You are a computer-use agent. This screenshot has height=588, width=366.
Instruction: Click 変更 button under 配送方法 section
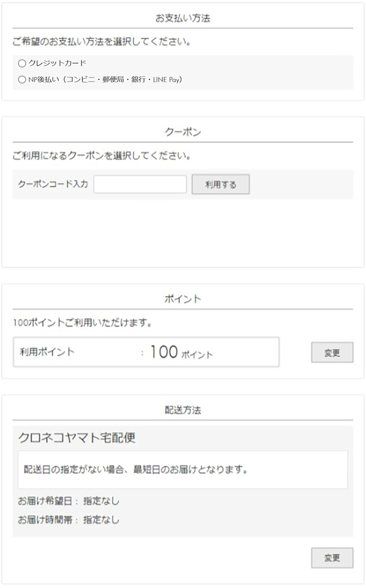332,558
